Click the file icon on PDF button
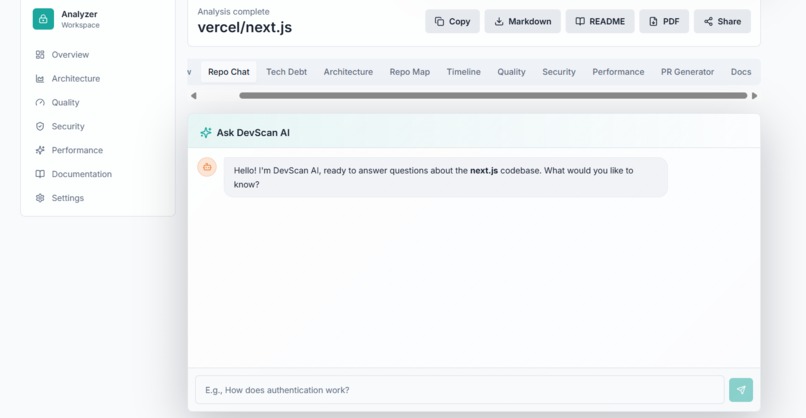Screen dimensions: 806x418 pos(653,22)
